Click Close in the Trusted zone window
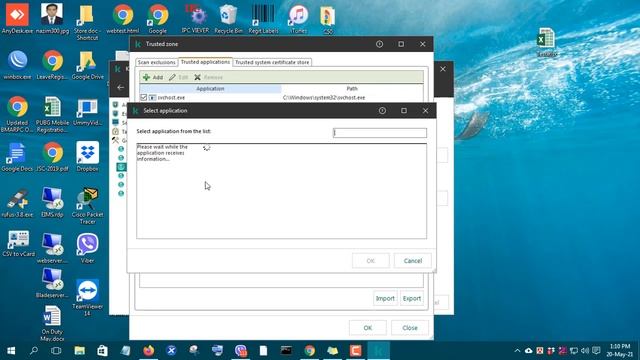This screenshot has width=640, height=360. [410, 328]
